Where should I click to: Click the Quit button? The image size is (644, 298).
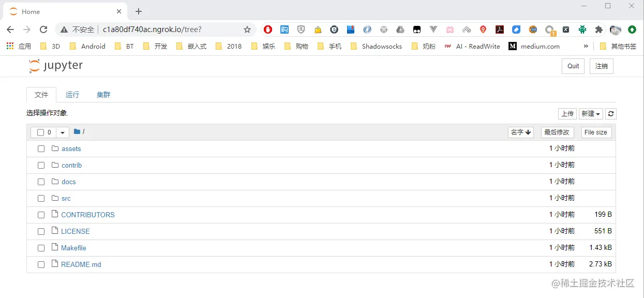(573, 66)
